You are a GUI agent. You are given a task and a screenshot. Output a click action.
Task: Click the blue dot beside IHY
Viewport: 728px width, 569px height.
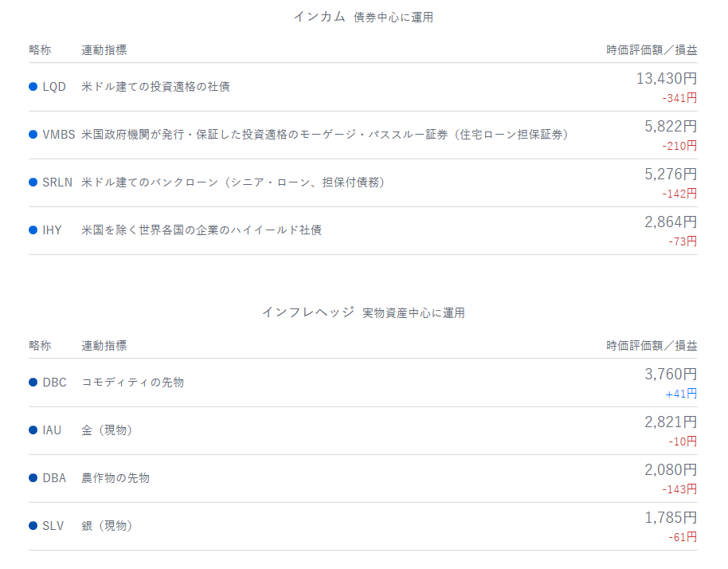point(33,230)
